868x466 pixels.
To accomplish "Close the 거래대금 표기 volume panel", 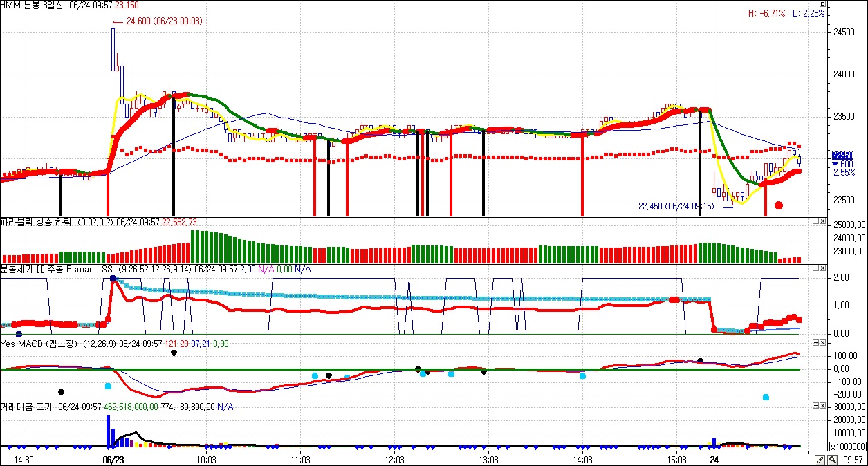I will pos(822,407).
